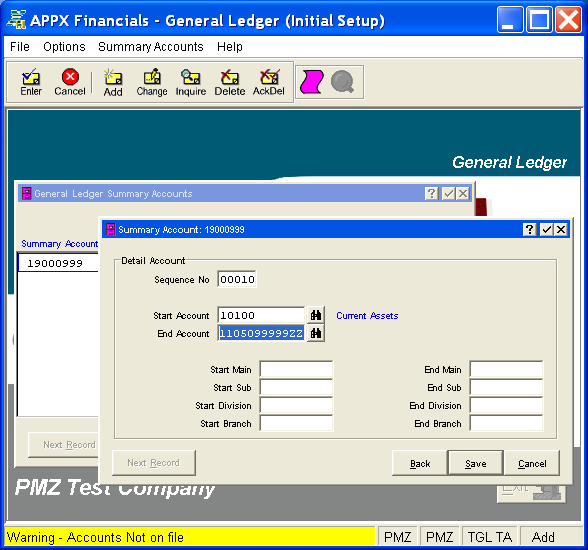
Task: Click the Save button
Action: [476, 463]
